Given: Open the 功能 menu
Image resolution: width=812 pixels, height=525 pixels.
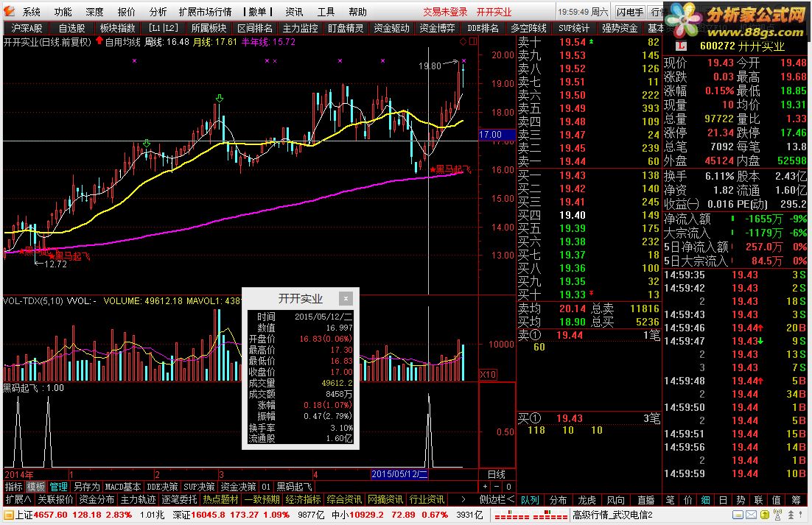Looking at the screenshot, I should pyautogui.click(x=63, y=12).
